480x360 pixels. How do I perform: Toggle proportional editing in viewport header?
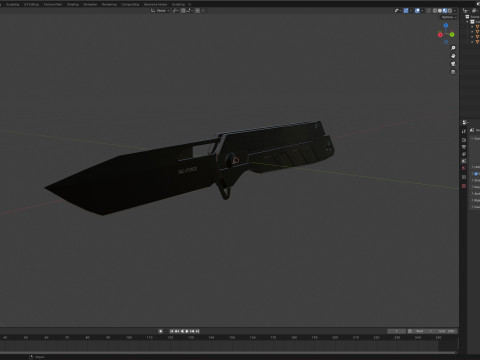197,11
